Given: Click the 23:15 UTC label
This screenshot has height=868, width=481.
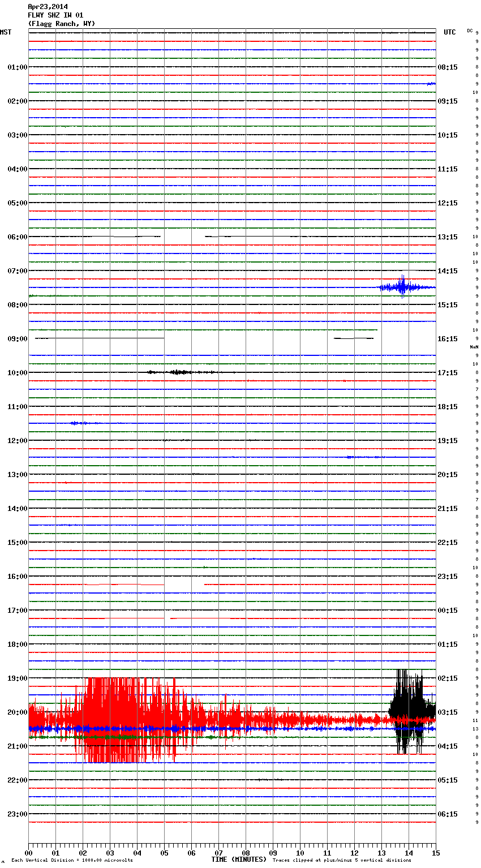Looking at the screenshot, I should 448,577.
